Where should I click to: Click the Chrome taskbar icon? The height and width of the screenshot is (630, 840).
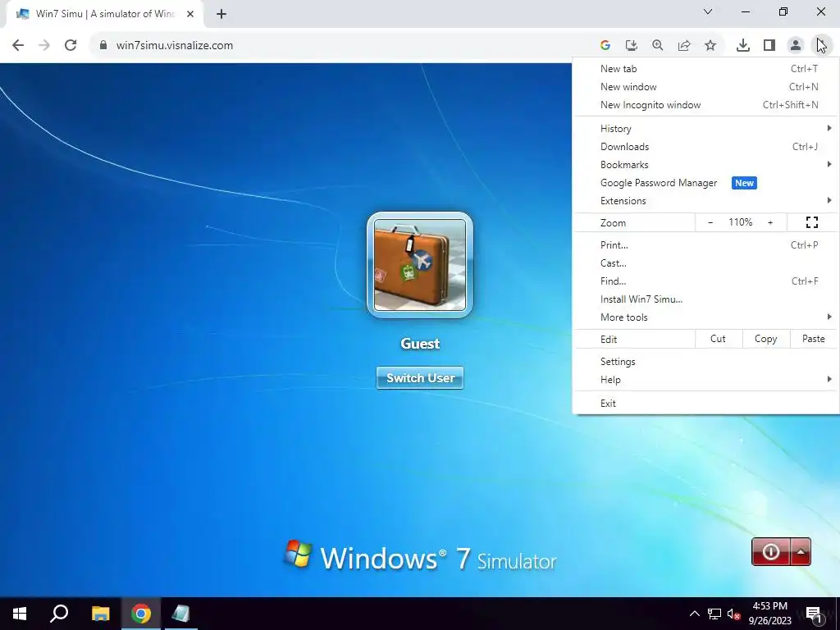tap(141, 614)
